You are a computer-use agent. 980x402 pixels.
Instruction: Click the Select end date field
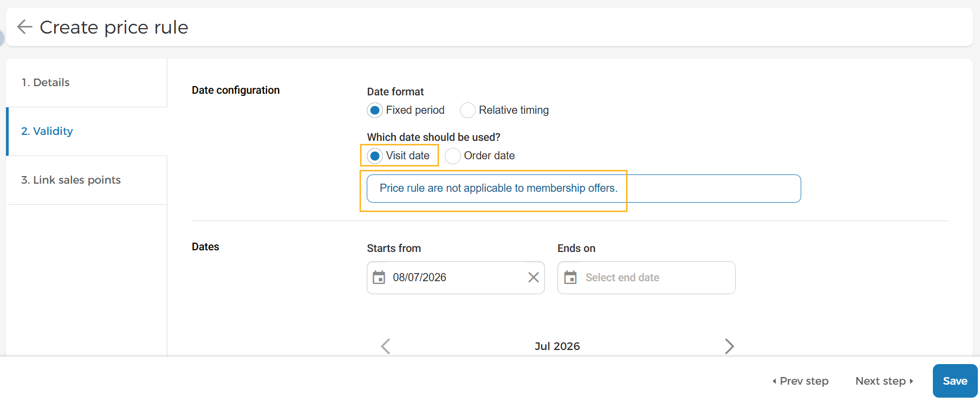tap(646, 277)
